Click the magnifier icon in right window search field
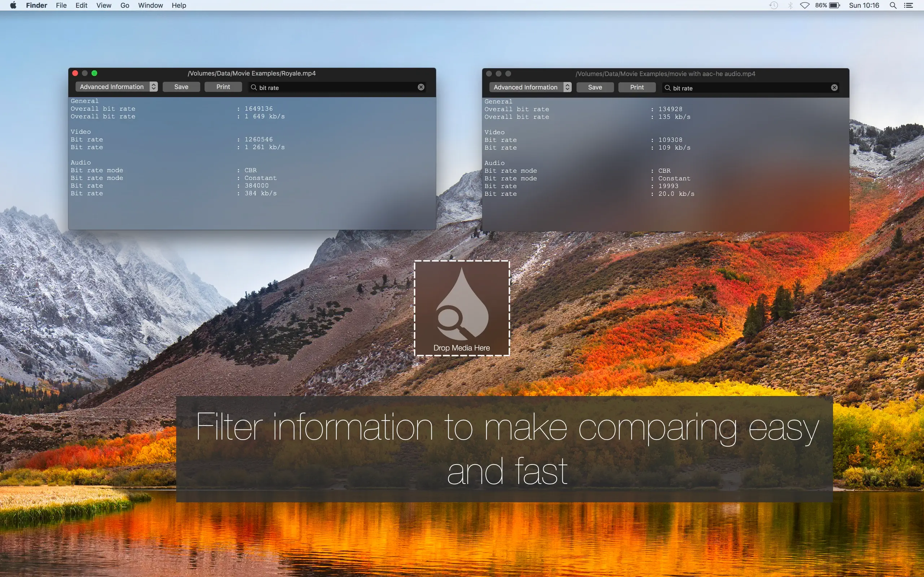 point(667,88)
